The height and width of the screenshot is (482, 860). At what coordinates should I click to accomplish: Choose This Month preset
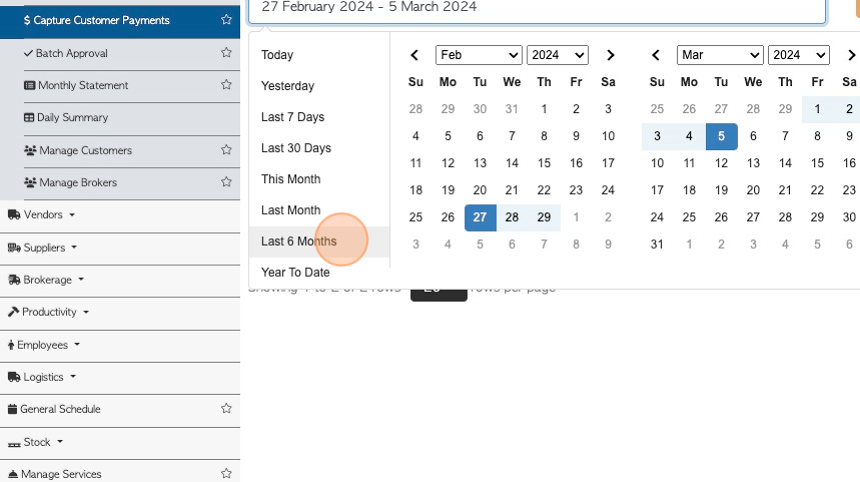(x=319, y=179)
